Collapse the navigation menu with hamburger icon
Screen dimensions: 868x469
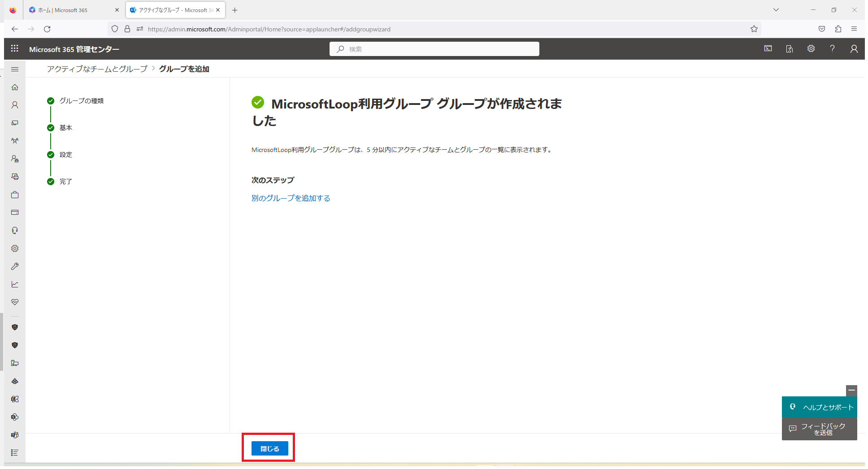coord(15,69)
